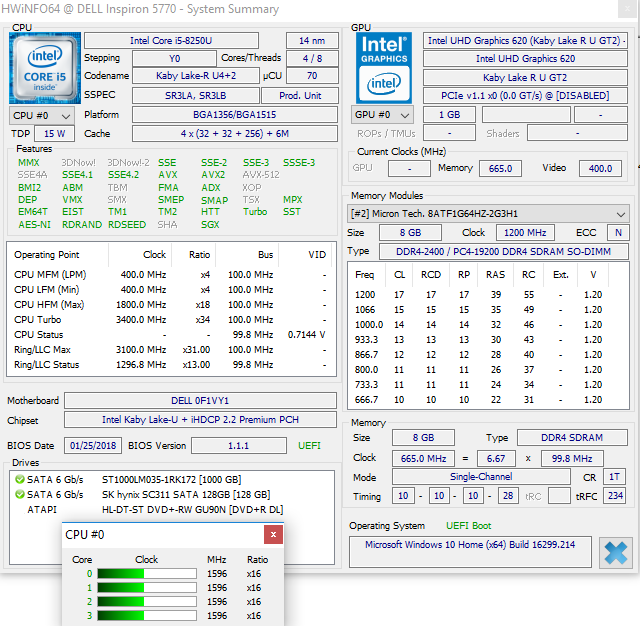Click the Intel Kaby Lake-U chipset field
Image resolution: width=640 pixels, height=626 pixels.
[200, 420]
